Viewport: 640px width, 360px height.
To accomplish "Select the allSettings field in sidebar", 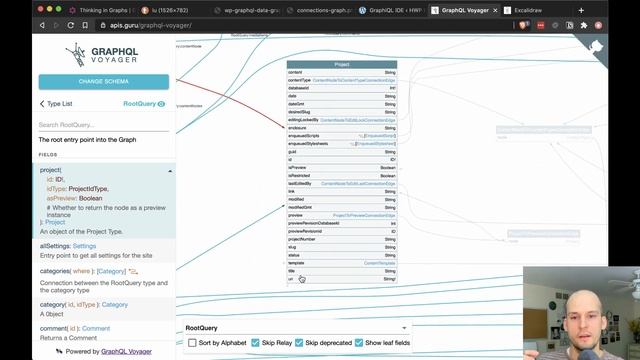I will pos(104,251).
